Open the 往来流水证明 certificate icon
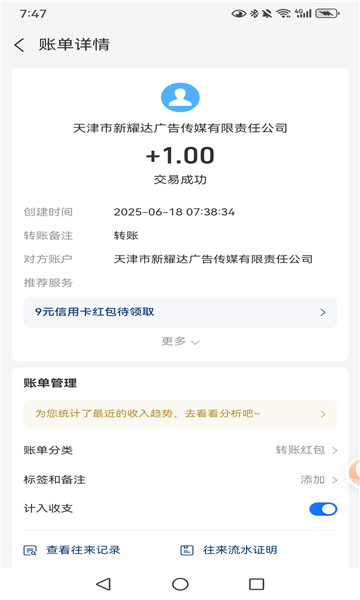 [x=187, y=550]
